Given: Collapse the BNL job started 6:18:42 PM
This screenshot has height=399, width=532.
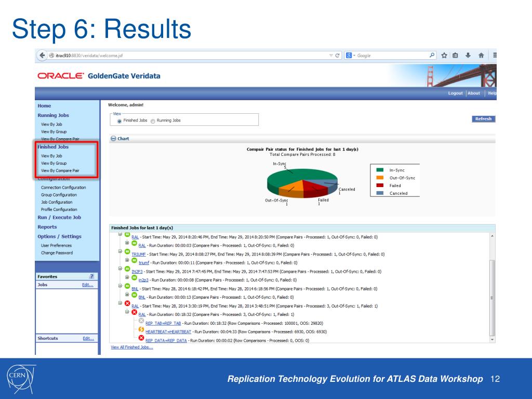Looking at the screenshot, I should [x=120, y=286].
